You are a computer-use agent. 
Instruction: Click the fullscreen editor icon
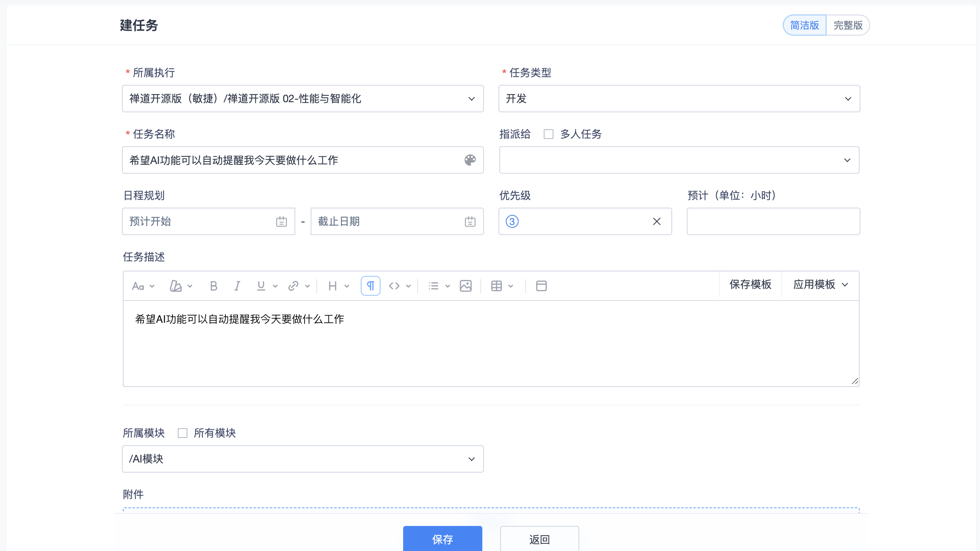pos(541,286)
